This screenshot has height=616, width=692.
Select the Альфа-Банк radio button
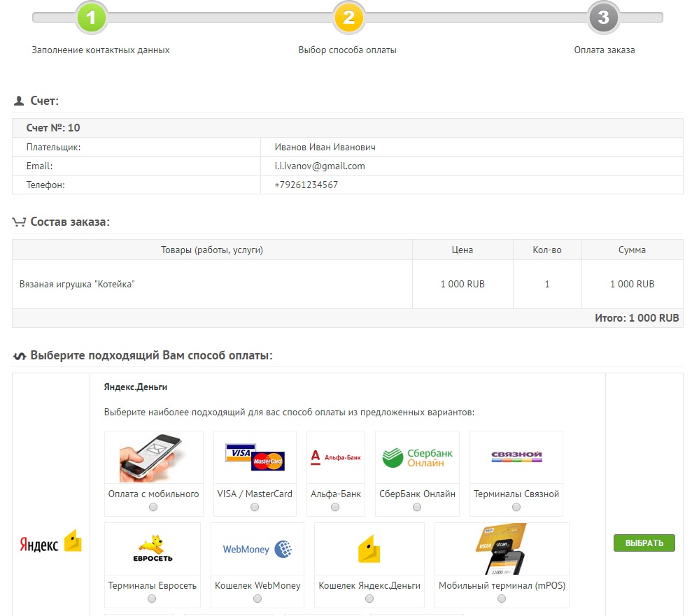click(x=335, y=507)
